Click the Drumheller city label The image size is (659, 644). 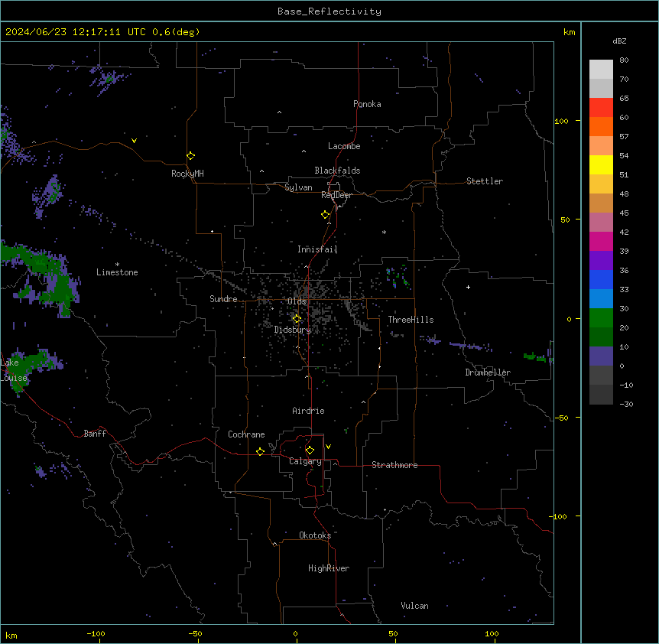(x=488, y=372)
